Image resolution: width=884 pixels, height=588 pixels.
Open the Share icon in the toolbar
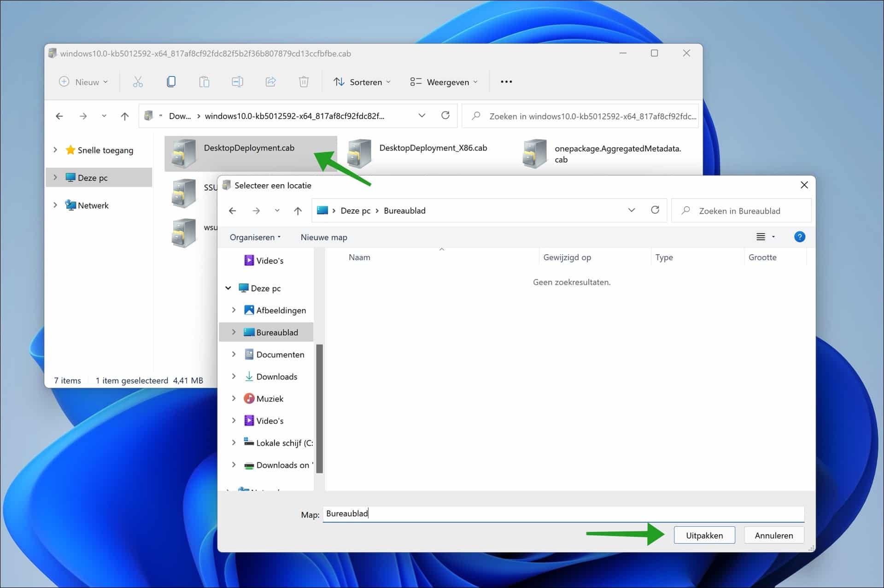270,82
